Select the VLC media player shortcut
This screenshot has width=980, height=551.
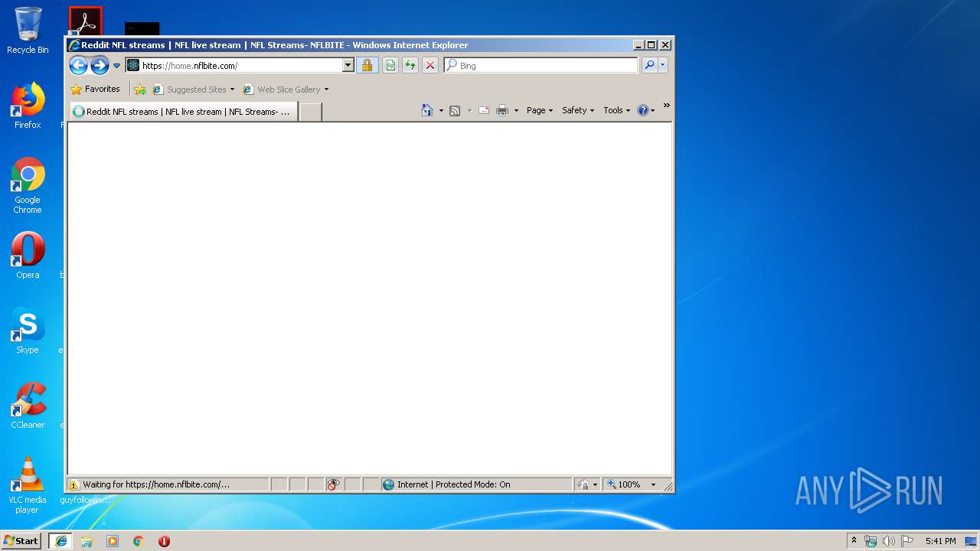click(28, 485)
